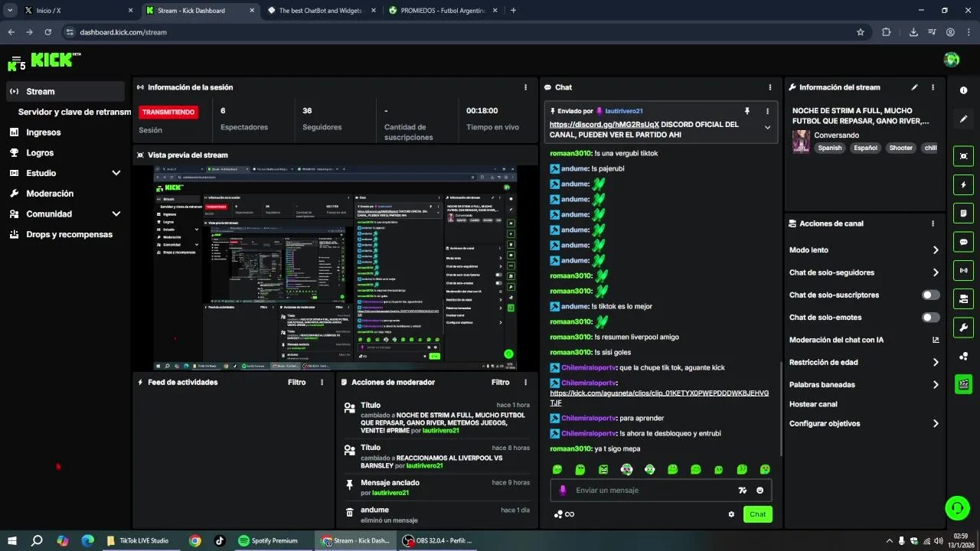Screen dimensions: 980x551
Task: Click Hostear canal
Action: click(x=813, y=404)
